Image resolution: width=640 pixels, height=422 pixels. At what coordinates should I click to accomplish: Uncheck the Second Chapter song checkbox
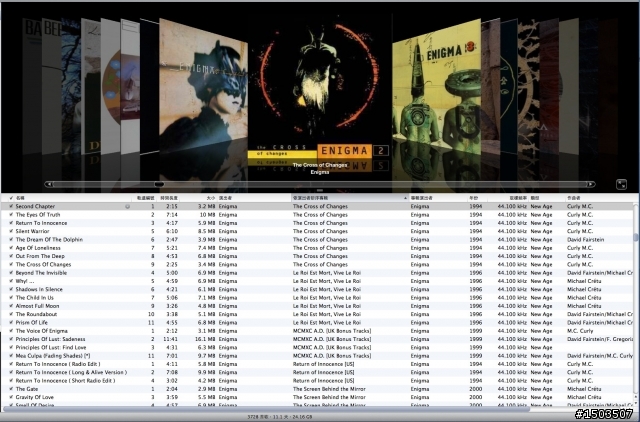[x=11, y=207]
